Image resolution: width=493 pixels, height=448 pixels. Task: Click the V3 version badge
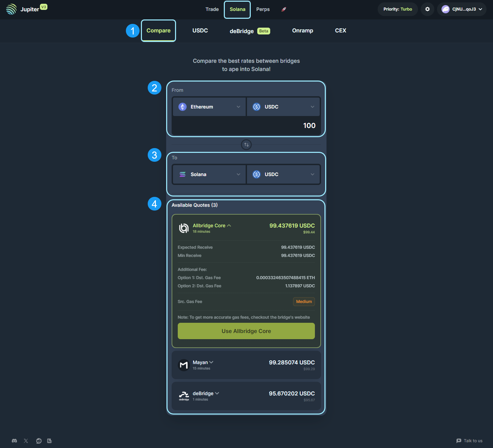coord(44,7)
